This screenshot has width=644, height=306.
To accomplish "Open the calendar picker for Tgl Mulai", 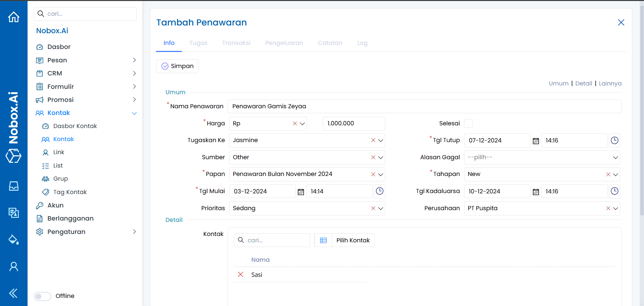I will pyautogui.click(x=300, y=191).
